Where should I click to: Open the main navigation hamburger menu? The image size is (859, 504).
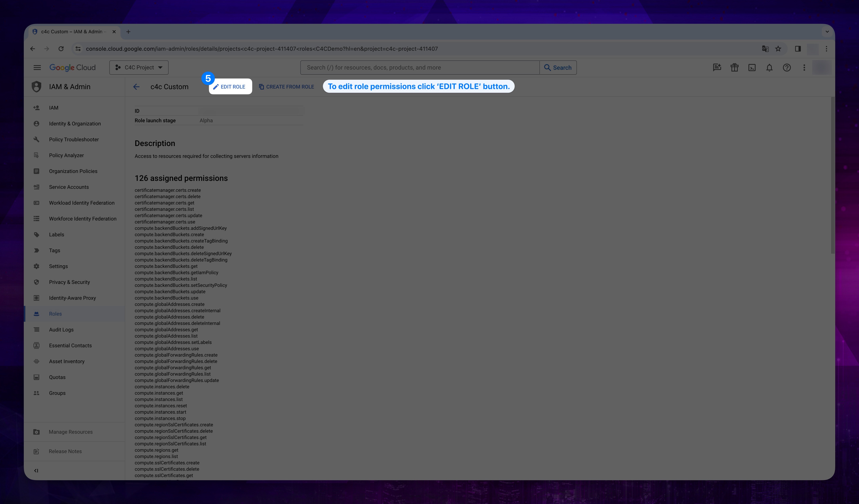point(37,68)
